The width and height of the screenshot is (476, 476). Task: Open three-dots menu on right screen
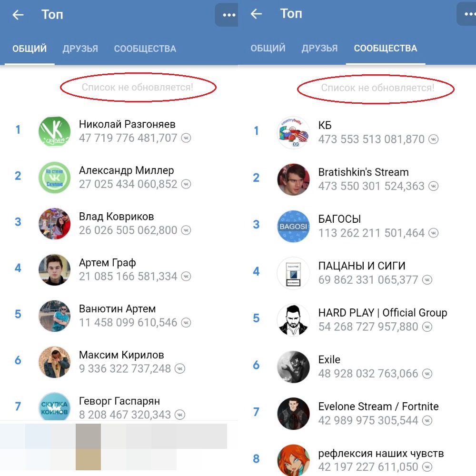[466, 14]
